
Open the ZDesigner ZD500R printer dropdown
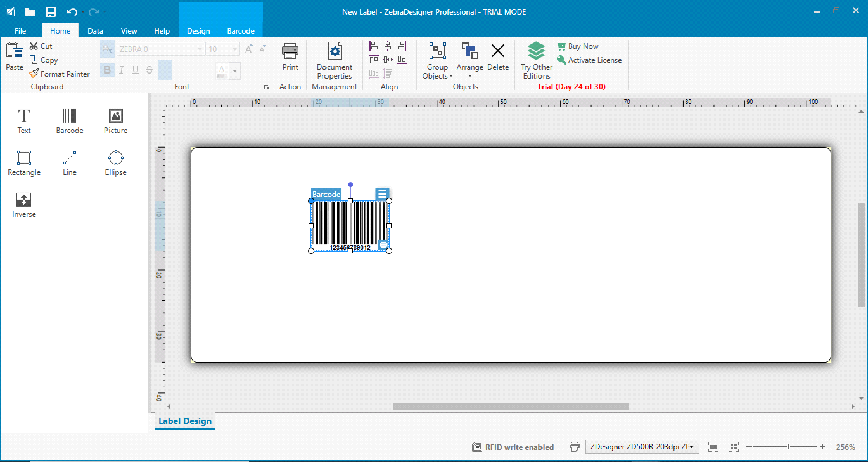point(642,447)
